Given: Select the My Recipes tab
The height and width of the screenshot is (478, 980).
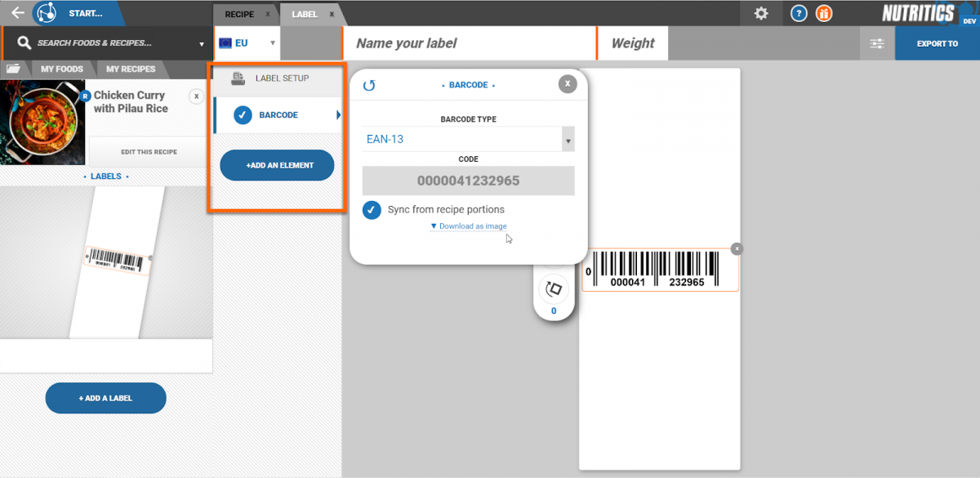Looking at the screenshot, I should point(131,69).
